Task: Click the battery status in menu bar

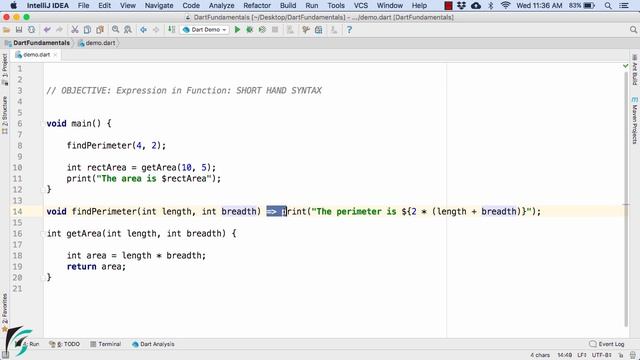Action: point(582,5)
